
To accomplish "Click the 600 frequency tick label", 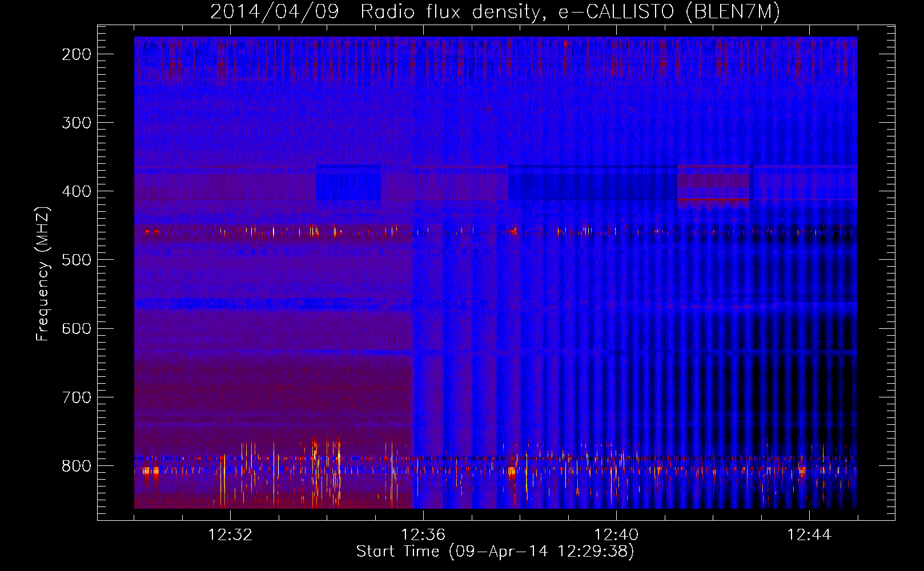I will pyautogui.click(x=77, y=328).
